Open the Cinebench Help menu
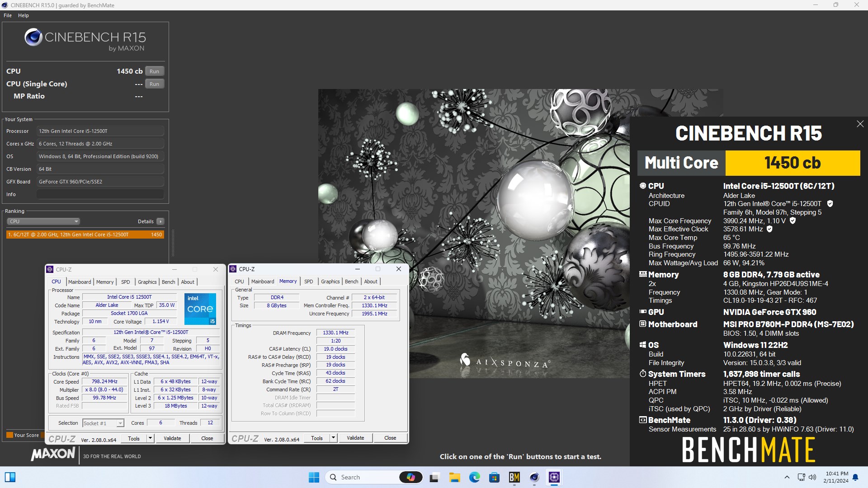Screen dimensions: 868x488 (x=24, y=15)
